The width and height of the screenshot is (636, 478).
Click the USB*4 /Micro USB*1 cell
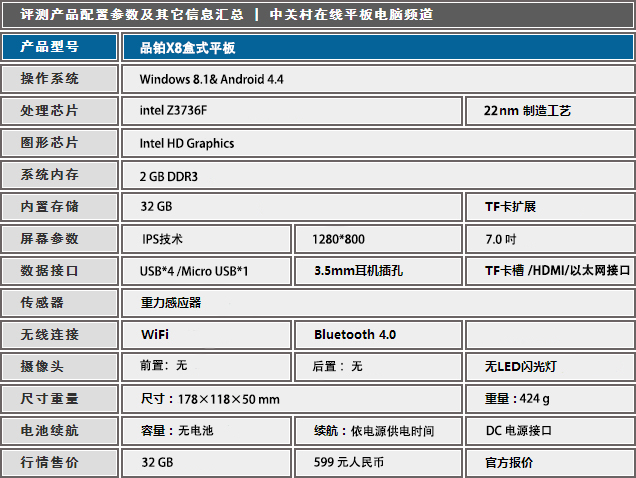206,271
